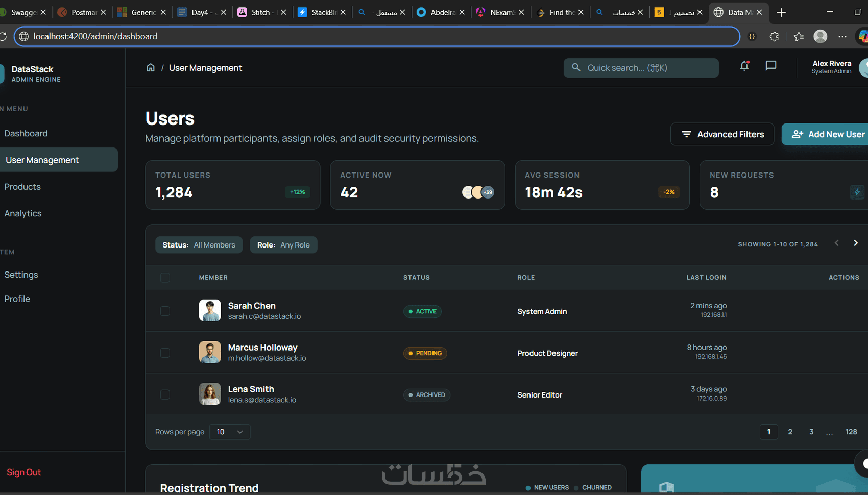868x495 pixels.
Task: Open the browser favorites star icon
Action: [799, 36]
